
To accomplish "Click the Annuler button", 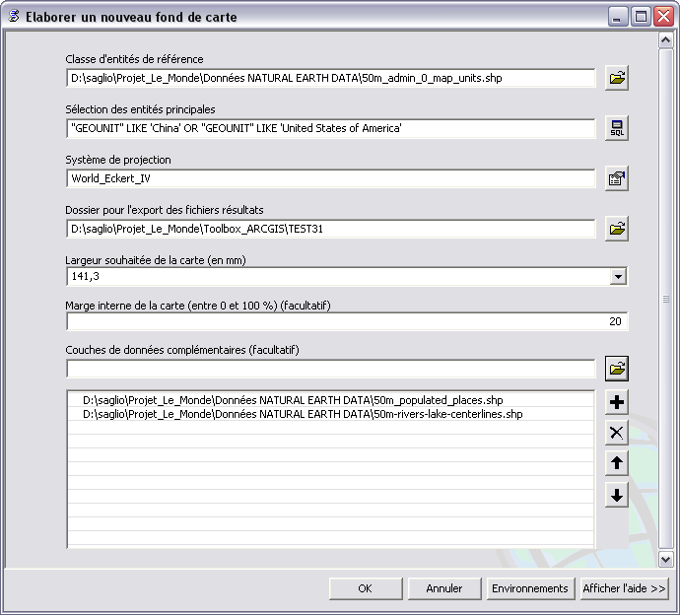I will tap(444, 588).
